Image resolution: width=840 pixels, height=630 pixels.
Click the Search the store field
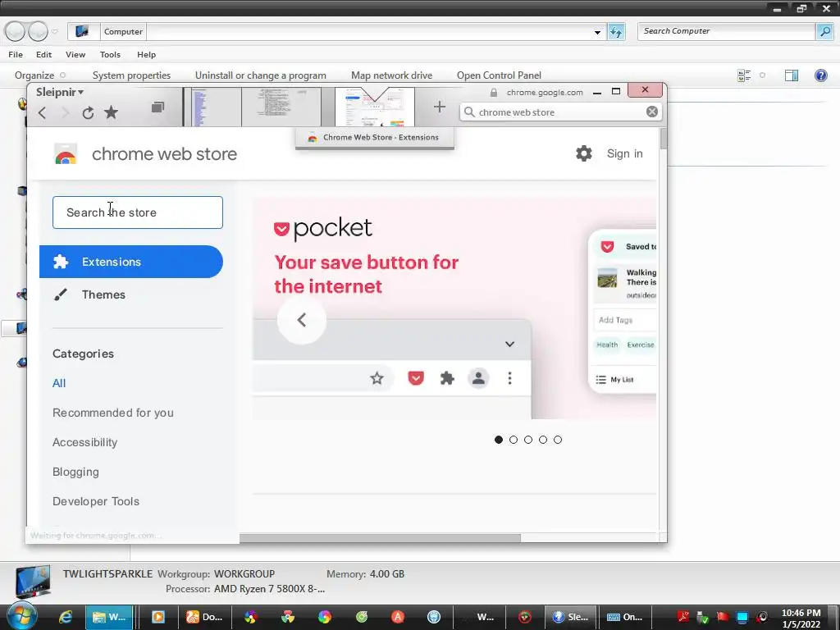pyautogui.click(x=138, y=212)
